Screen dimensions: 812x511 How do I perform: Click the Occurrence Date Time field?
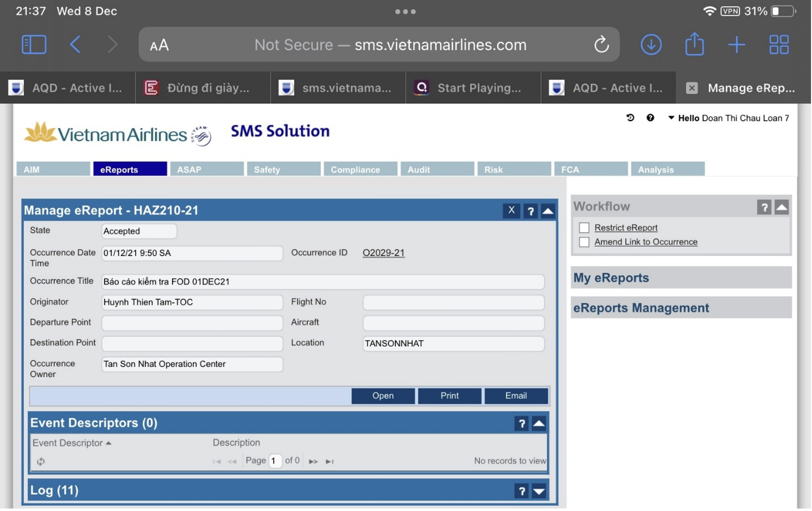[x=192, y=253]
